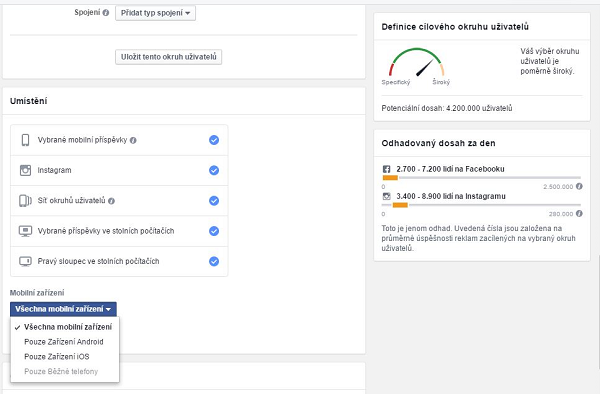Click the Umístění section heading
Image resolution: width=600 pixels, height=394 pixels.
tap(29, 101)
